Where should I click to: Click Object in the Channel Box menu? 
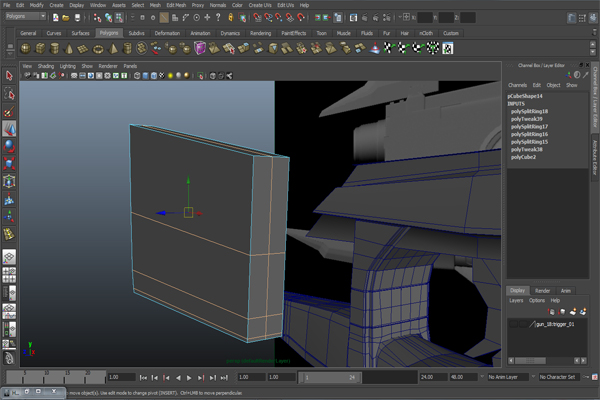tap(553, 85)
